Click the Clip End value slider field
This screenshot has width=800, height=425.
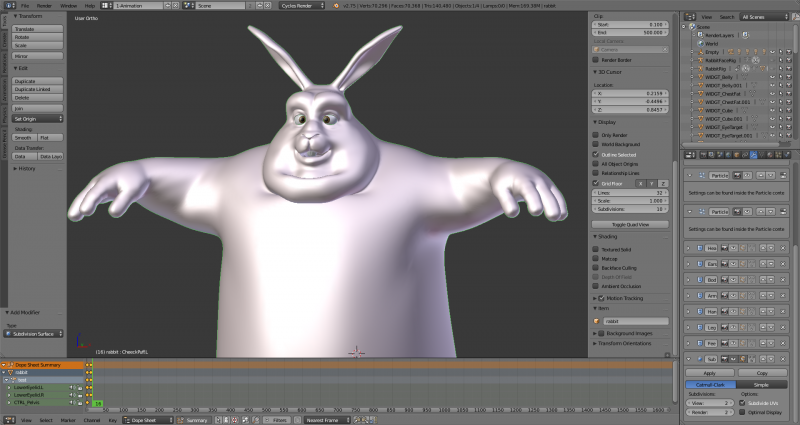point(630,32)
